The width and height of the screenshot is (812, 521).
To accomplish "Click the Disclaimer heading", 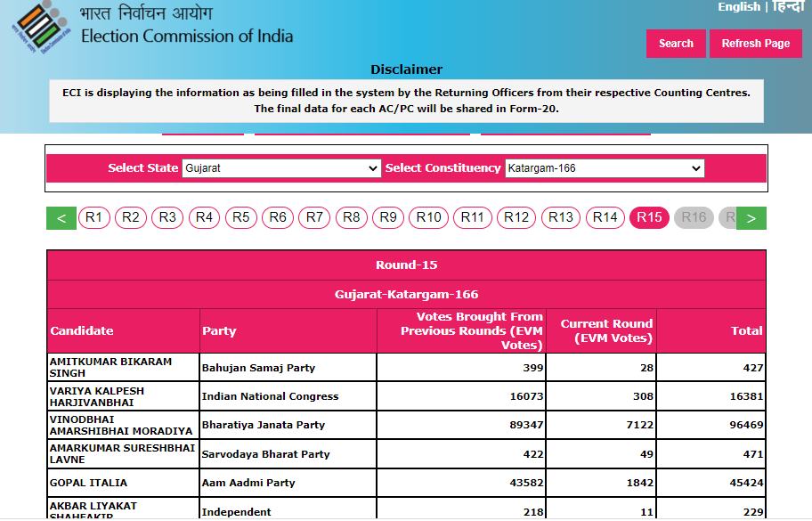I will (x=407, y=69).
